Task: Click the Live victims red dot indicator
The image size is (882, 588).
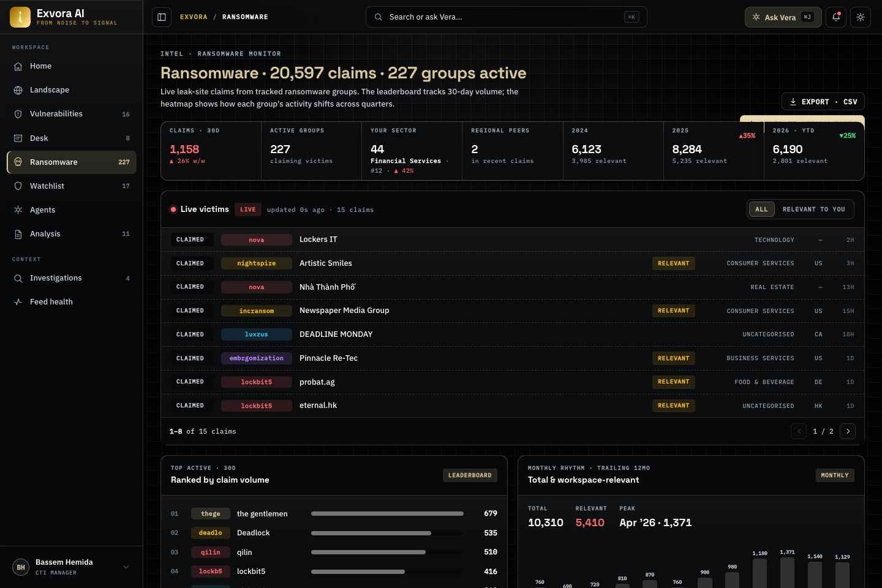Action: coord(173,209)
